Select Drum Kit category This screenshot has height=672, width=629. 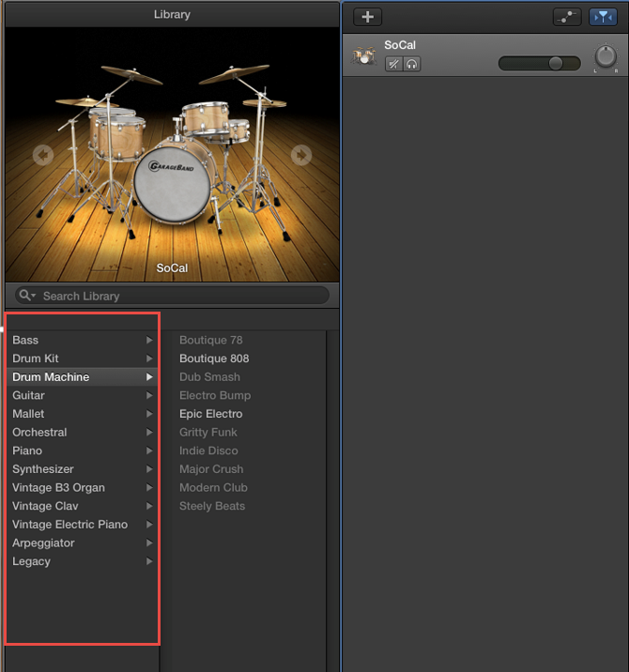pos(83,359)
